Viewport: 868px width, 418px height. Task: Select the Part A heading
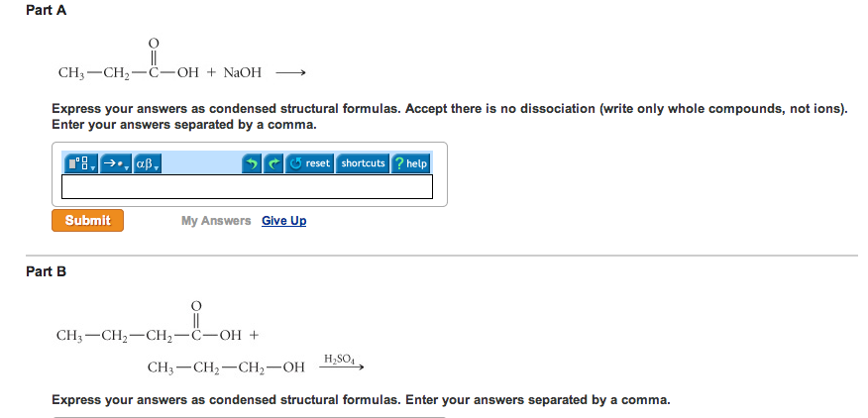click(x=46, y=11)
